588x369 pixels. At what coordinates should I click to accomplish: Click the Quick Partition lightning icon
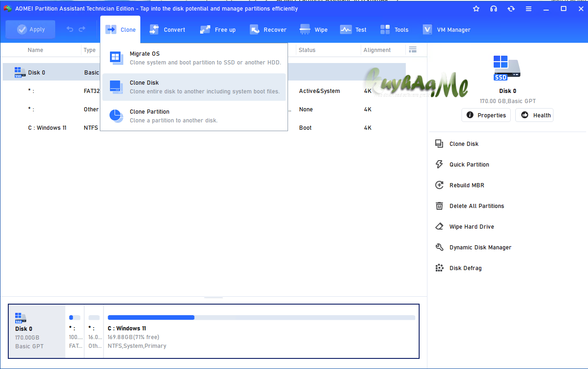pyautogui.click(x=439, y=164)
